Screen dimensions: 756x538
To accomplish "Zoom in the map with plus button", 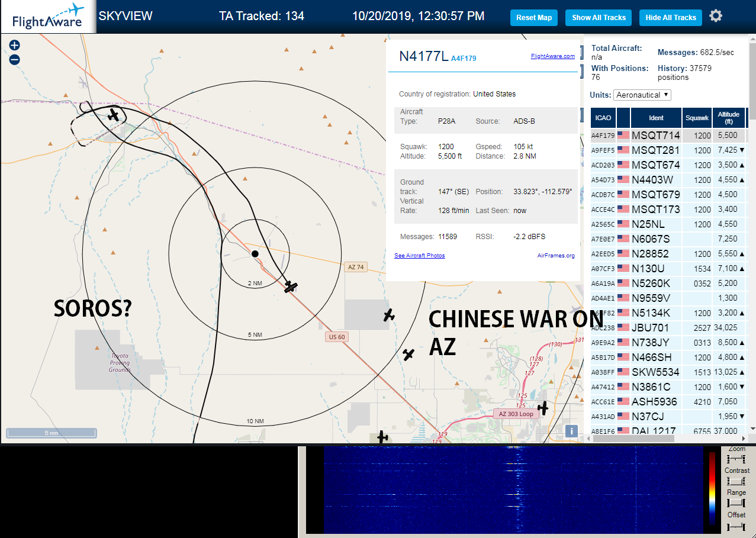I will (15, 45).
